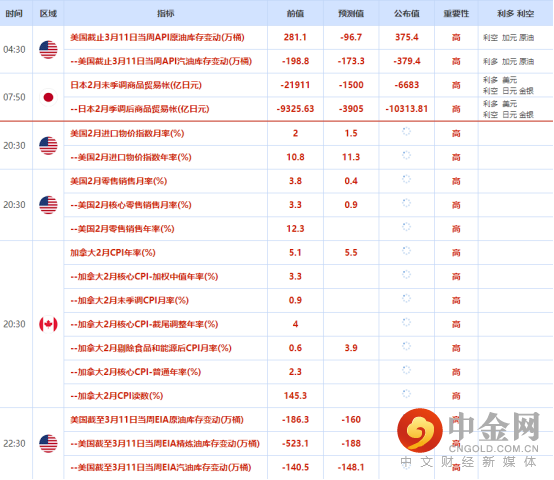
Task: Open 美国截止3月11日当周API原油库存变动 indicator
Action: point(157,37)
